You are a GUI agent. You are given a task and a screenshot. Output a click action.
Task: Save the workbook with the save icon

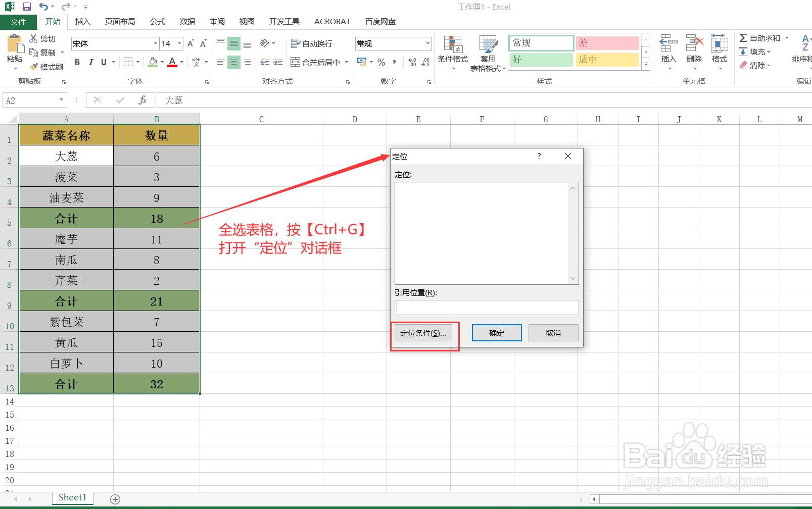pos(27,7)
